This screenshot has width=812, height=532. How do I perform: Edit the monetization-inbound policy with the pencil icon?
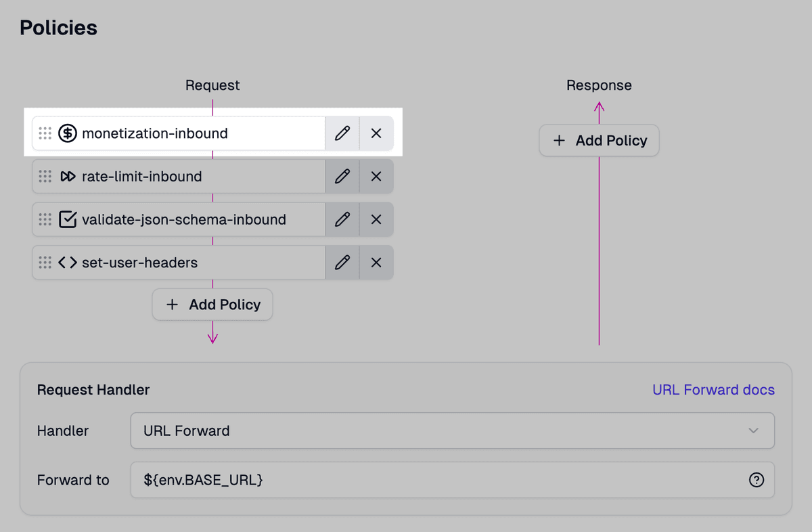click(342, 133)
